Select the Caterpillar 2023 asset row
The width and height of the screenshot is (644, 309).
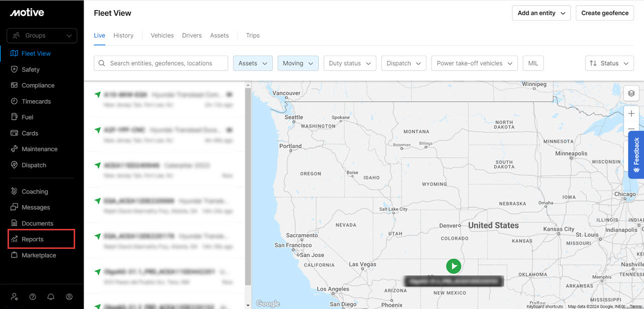click(x=164, y=170)
